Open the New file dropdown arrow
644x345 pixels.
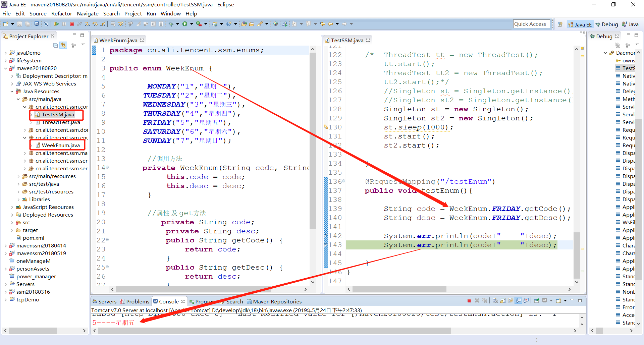tap(12, 24)
